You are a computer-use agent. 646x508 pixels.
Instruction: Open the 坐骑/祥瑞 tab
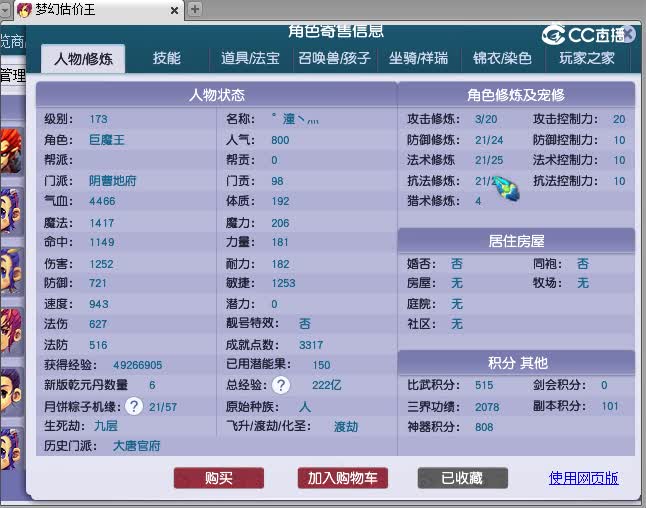pos(418,58)
